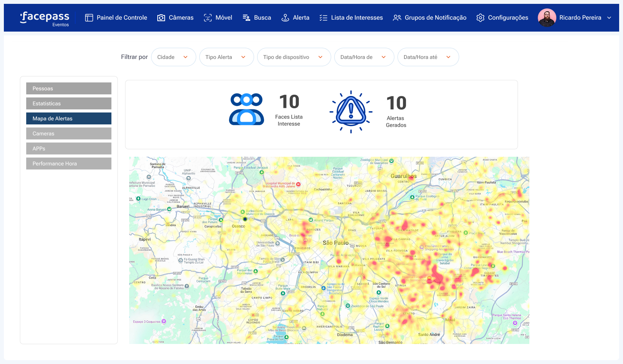This screenshot has width=623, height=364.
Task: Click the Móvel face-scan icon
Action: 208,18
